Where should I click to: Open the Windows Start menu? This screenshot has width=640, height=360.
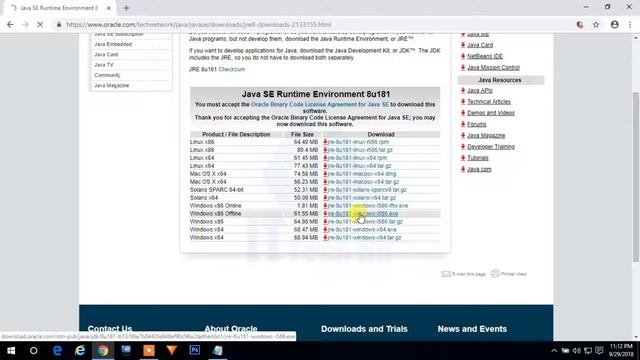[x=11, y=350]
